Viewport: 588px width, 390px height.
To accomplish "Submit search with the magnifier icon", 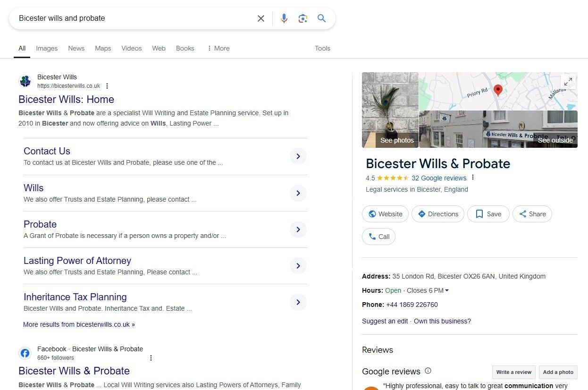I will click(321, 18).
